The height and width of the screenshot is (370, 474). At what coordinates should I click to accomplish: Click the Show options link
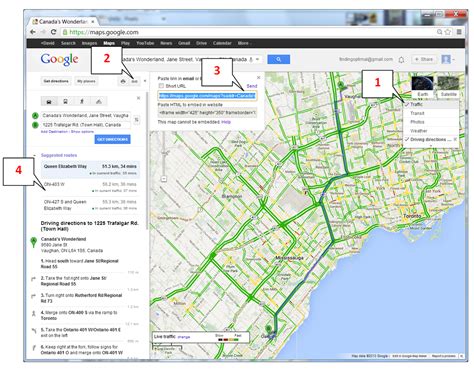[x=82, y=132]
